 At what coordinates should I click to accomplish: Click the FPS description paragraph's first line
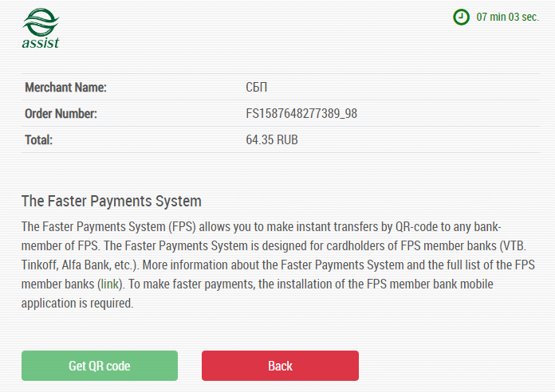tap(271, 226)
